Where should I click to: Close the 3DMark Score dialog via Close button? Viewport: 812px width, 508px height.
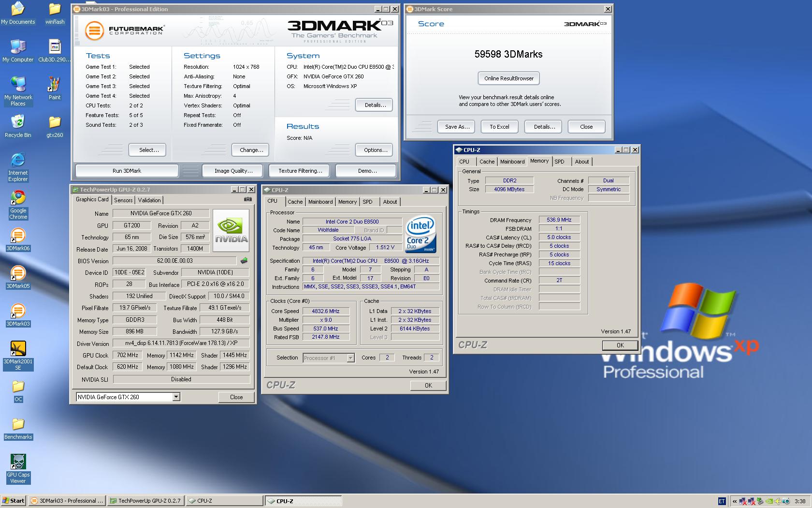[x=586, y=127]
